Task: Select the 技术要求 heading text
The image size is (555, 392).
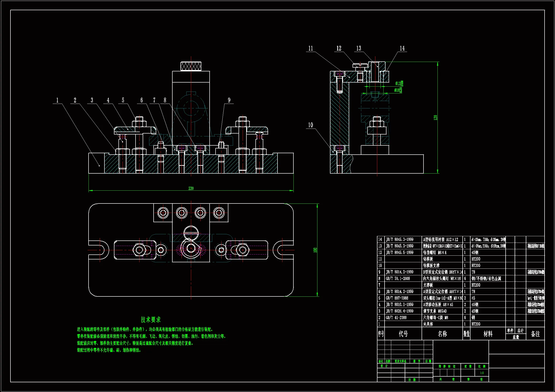Action: click(x=151, y=320)
